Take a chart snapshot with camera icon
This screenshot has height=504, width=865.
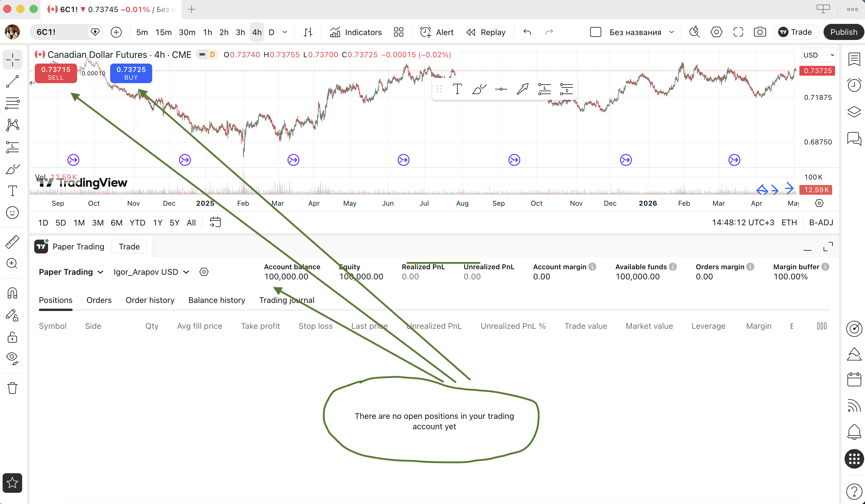pos(760,32)
